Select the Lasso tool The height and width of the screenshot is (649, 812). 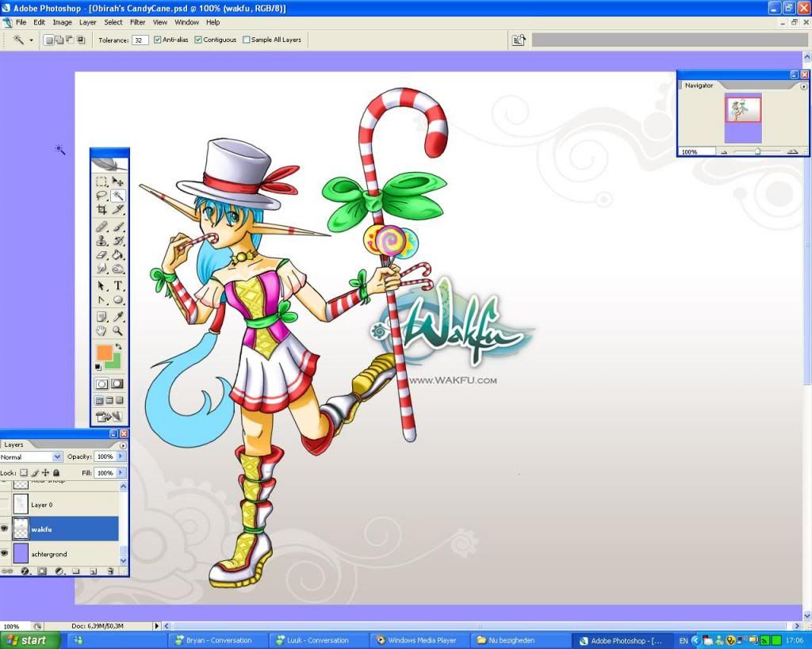[101, 196]
